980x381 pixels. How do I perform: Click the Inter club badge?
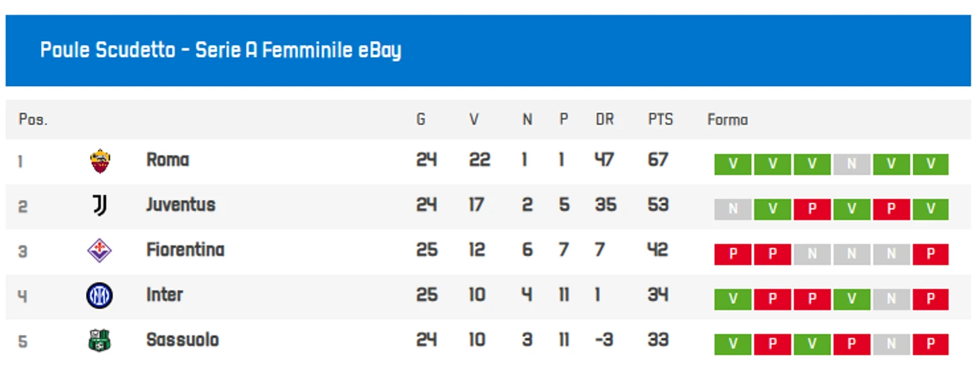[x=99, y=296]
